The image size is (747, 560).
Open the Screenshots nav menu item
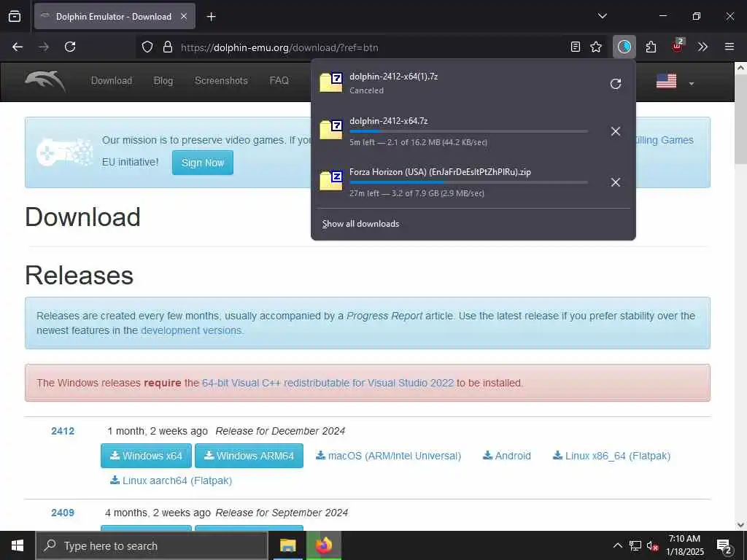pyautogui.click(x=221, y=80)
